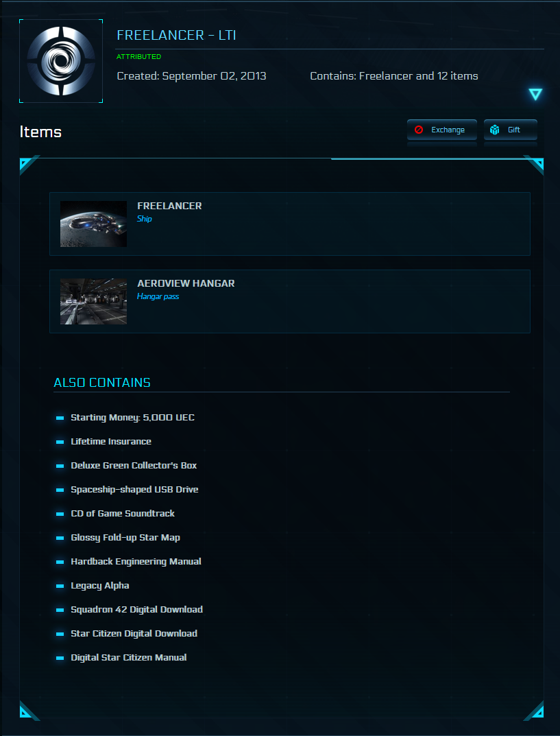The width and height of the screenshot is (560, 736).
Task: Click the bullet beside Starting Money
Action: pos(60,418)
